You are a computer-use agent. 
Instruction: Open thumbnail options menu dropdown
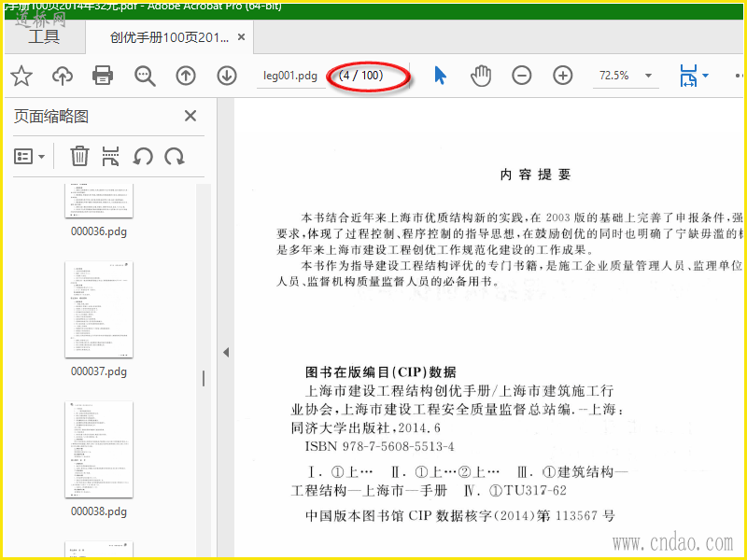point(30,156)
